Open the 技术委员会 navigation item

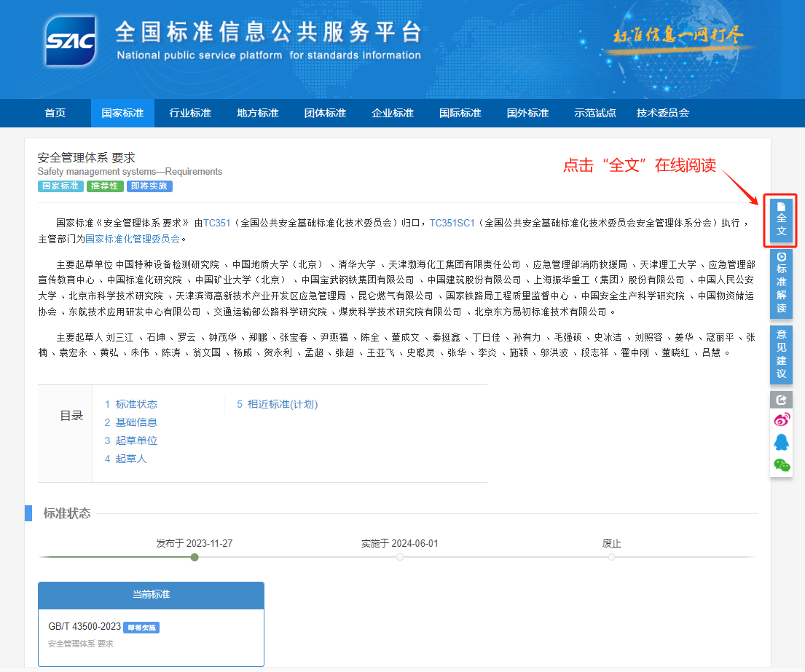click(662, 113)
